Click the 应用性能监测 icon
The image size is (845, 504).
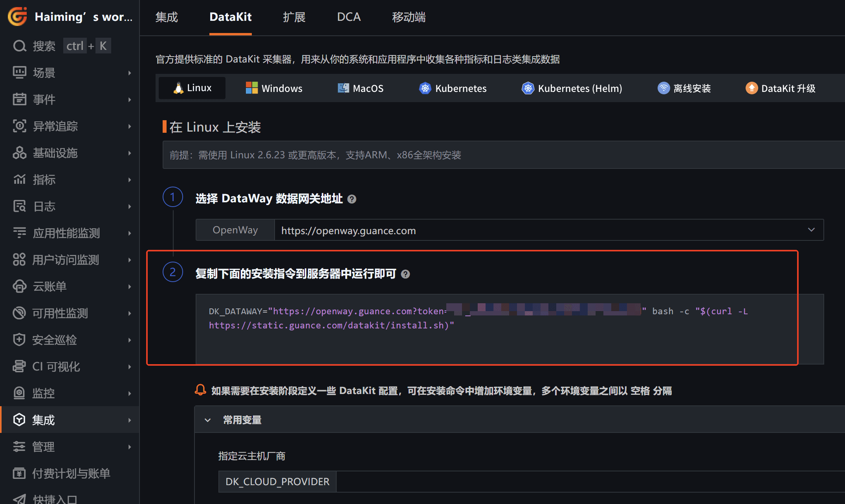[19, 233]
